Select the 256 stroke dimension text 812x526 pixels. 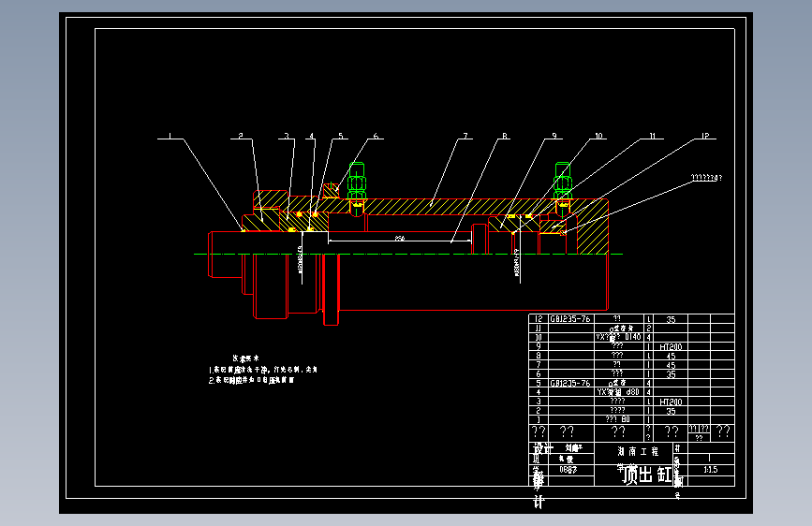[399, 238]
